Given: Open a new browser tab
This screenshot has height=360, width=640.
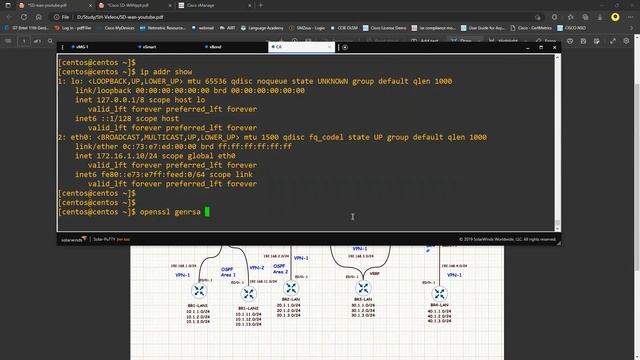Looking at the screenshot, I should [261, 6].
